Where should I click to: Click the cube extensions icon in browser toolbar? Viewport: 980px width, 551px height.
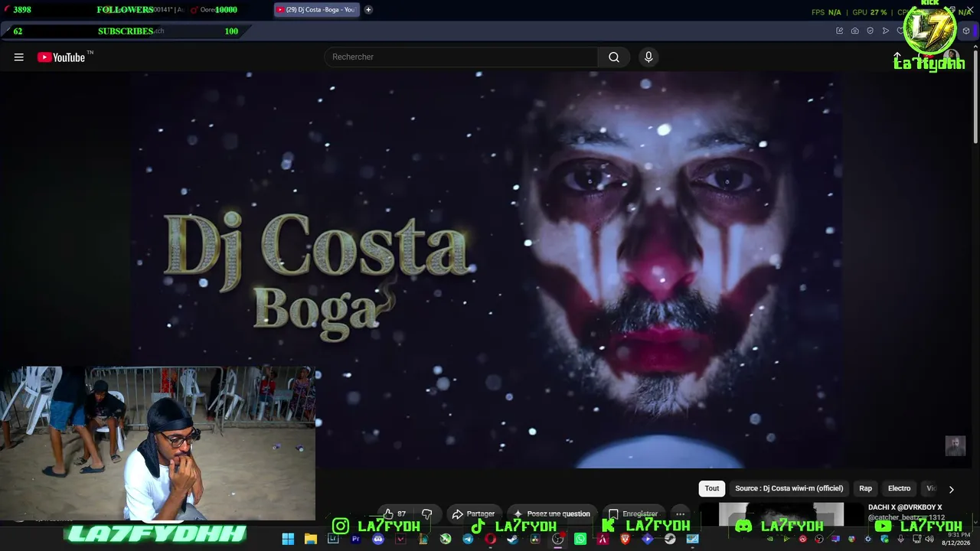tap(966, 31)
